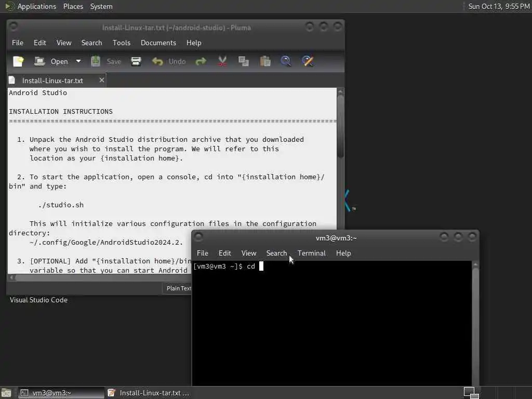
Task: Click the Pluma horizontal scrollbar left arrow
Action: click(x=12, y=277)
